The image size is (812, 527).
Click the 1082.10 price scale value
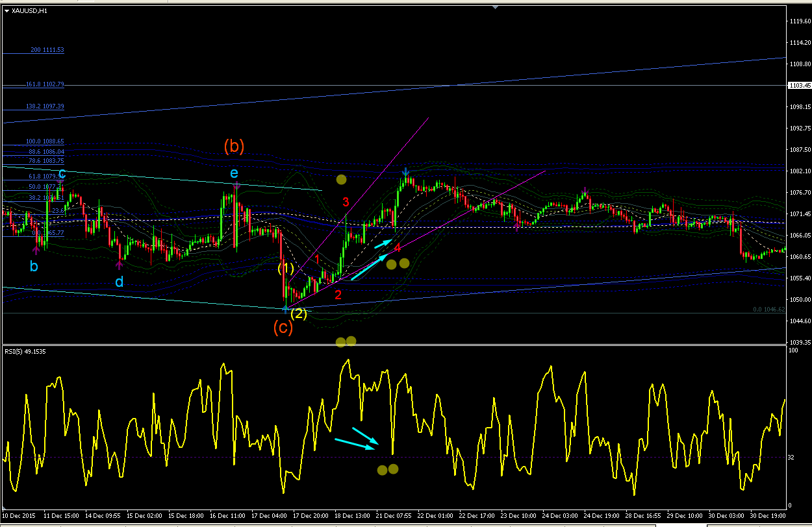(x=800, y=171)
